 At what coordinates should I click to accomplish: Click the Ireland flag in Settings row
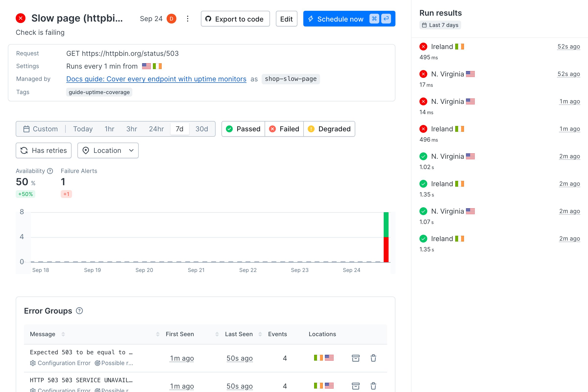click(x=157, y=66)
